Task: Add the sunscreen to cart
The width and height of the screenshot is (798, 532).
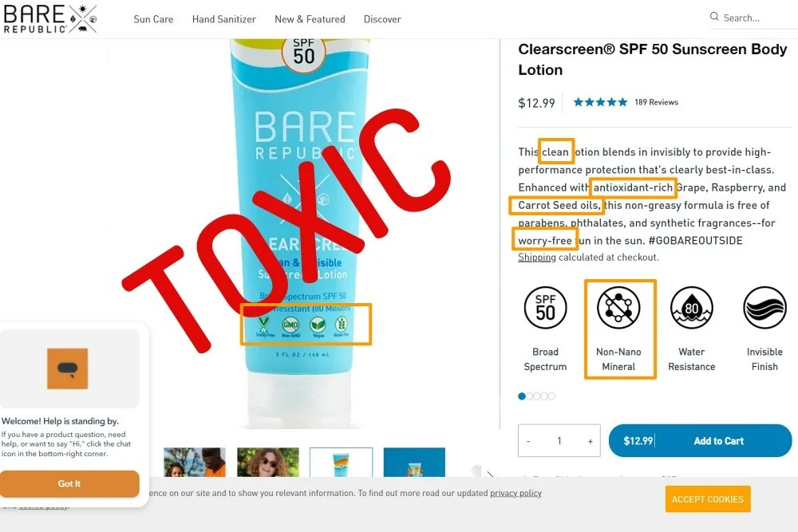Action: click(x=701, y=440)
